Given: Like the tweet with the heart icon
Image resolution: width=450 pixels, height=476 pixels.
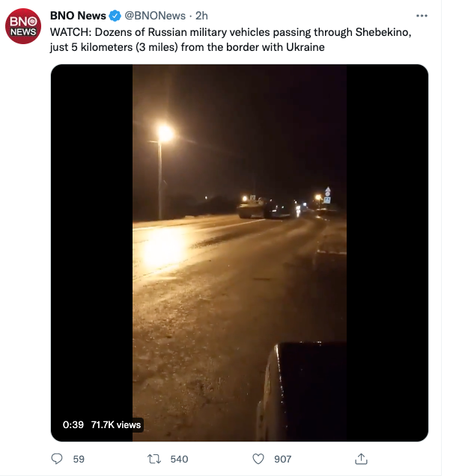Looking at the screenshot, I should (x=258, y=458).
